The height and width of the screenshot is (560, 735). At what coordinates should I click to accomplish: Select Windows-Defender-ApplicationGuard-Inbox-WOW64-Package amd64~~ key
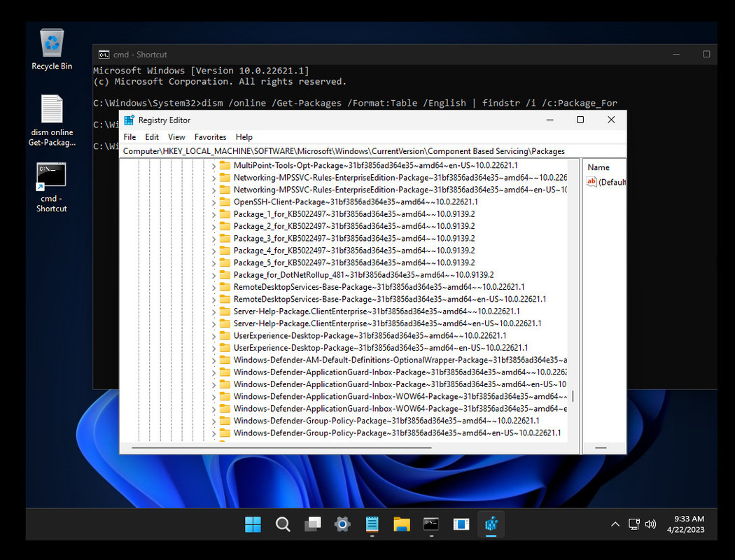tap(400, 396)
